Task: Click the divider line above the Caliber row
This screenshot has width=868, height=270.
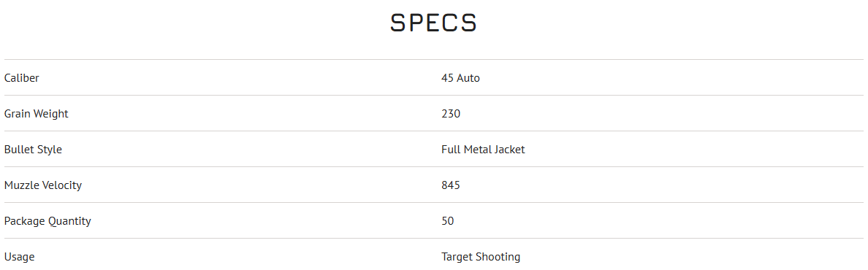Action: (x=433, y=59)
